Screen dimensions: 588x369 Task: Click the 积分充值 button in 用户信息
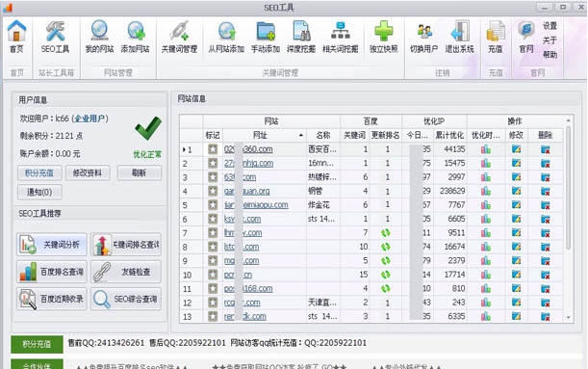(39, 173)
